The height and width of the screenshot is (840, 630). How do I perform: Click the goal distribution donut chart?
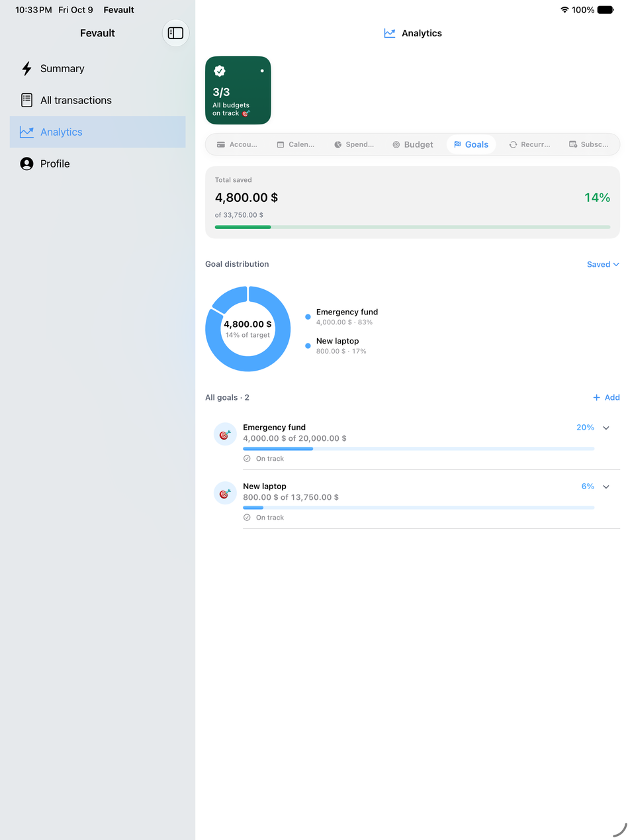coord(247,329)
